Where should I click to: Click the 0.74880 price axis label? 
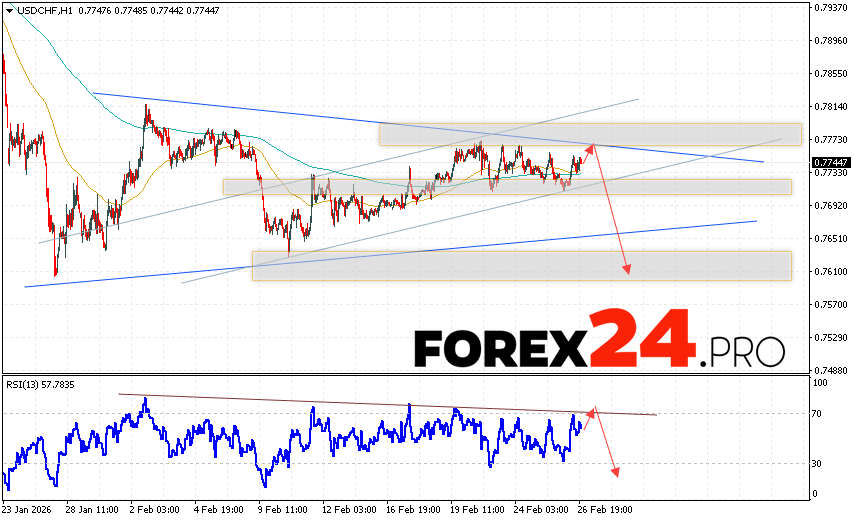[x=831, y=369]
